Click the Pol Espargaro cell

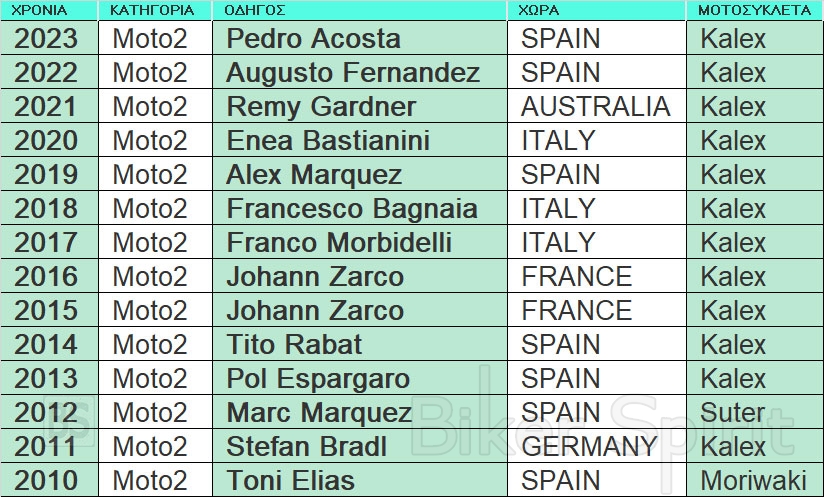coord(318,379)
